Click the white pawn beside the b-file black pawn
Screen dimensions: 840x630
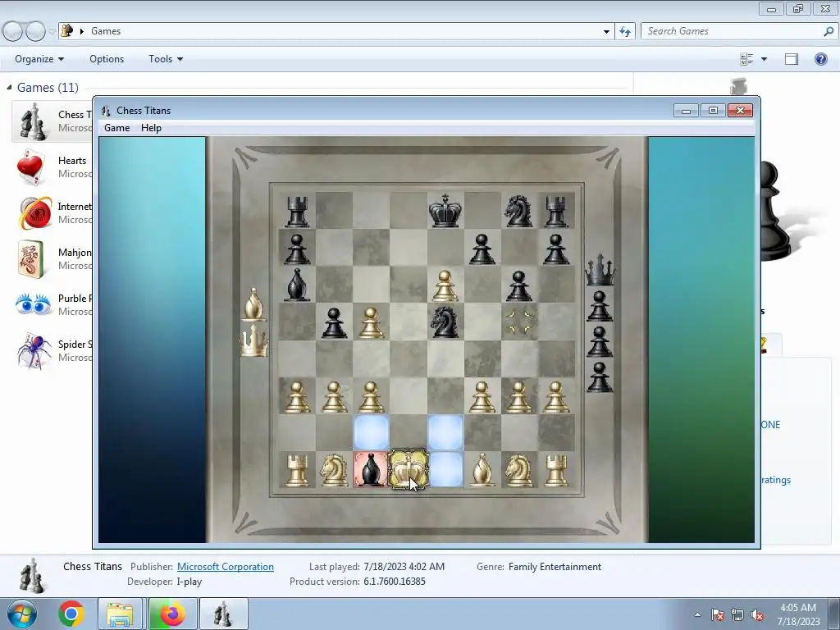pyautogui.click(x=371, y=322)
